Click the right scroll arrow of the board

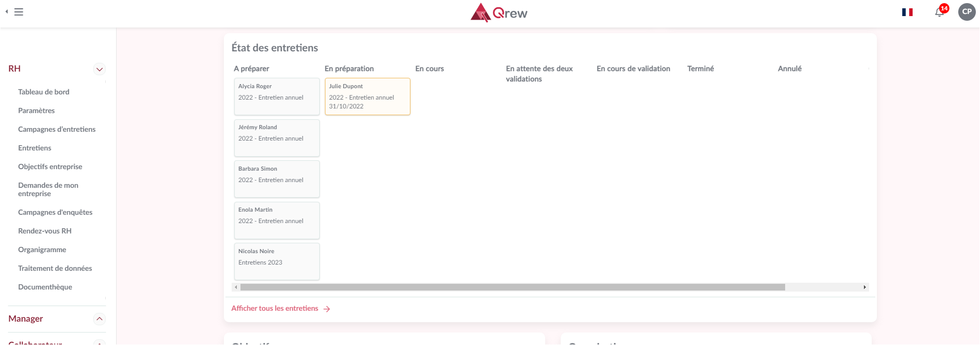[x=864, y=287]
